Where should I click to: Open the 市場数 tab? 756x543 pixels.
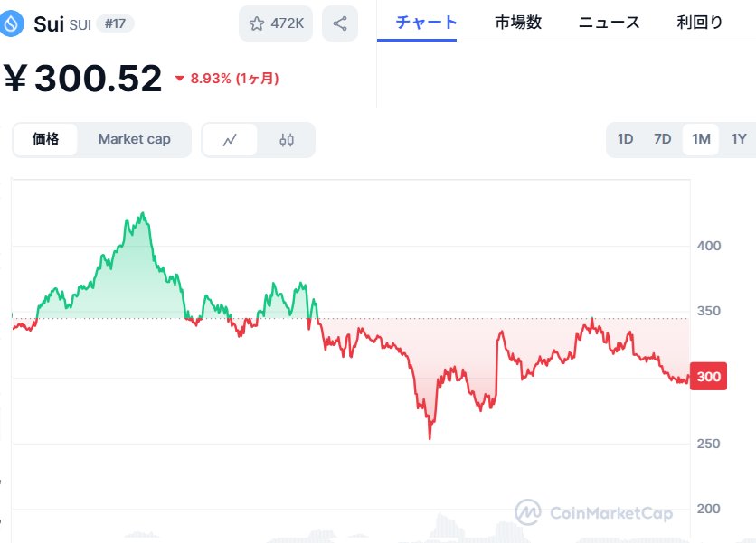[518, 23]
